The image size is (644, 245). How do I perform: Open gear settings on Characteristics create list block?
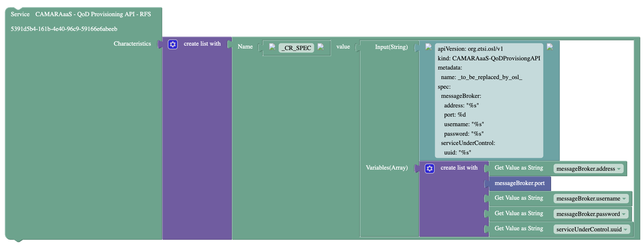coord(173,45)
